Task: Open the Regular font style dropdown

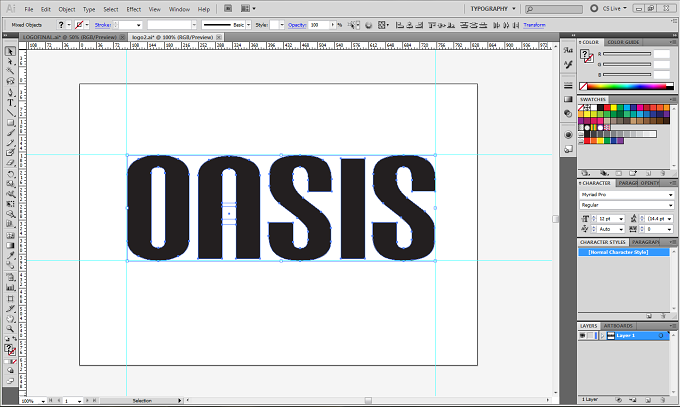Action: click(670, 205)
